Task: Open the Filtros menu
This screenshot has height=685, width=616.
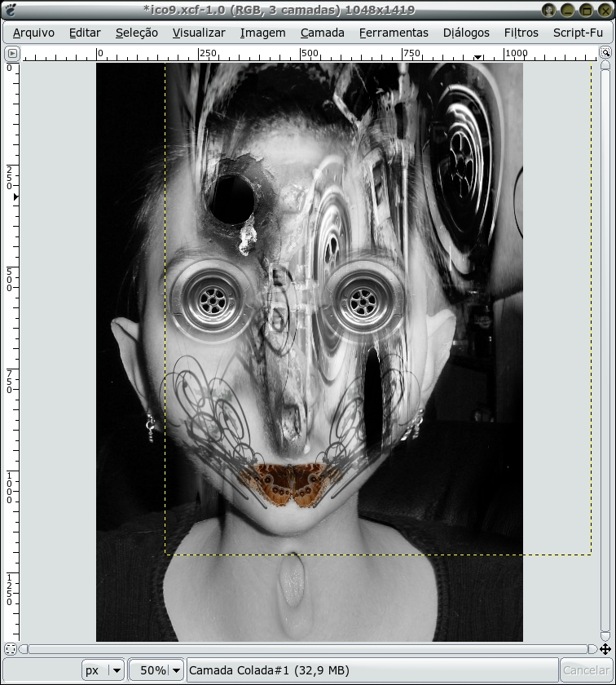Action: pos(521,33)
